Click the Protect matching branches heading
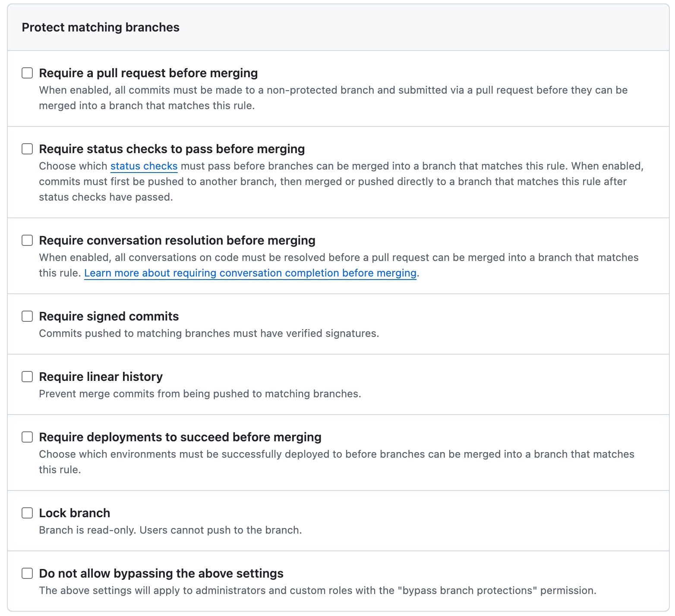Viewport: 675px width, 616px height. pos(101,27)
